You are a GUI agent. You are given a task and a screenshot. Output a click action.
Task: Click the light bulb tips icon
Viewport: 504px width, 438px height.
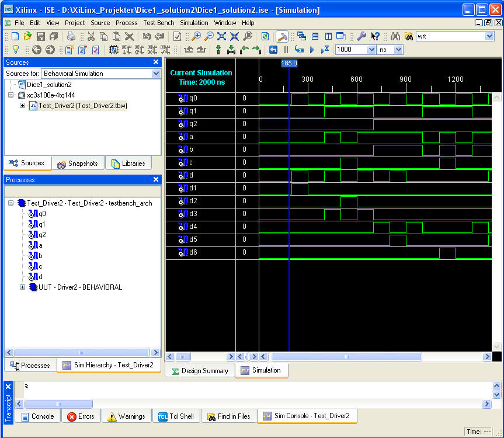click(15, 50)
